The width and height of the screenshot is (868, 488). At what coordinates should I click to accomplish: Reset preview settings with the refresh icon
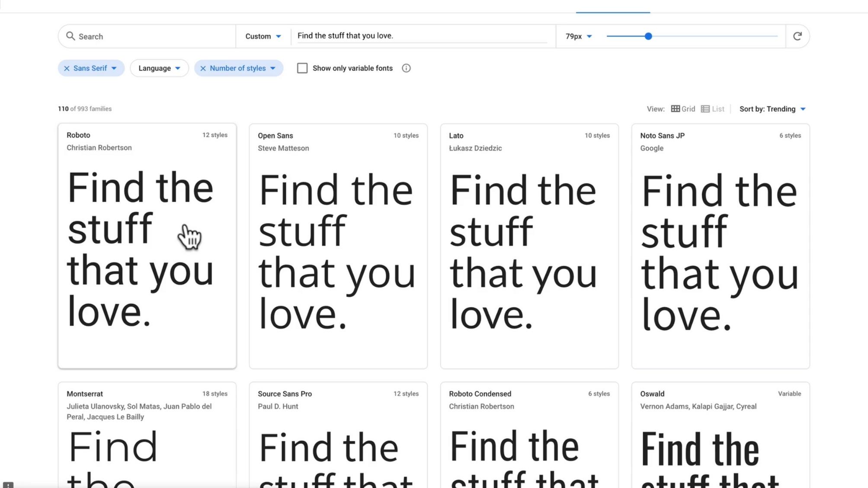coord(798,36)
